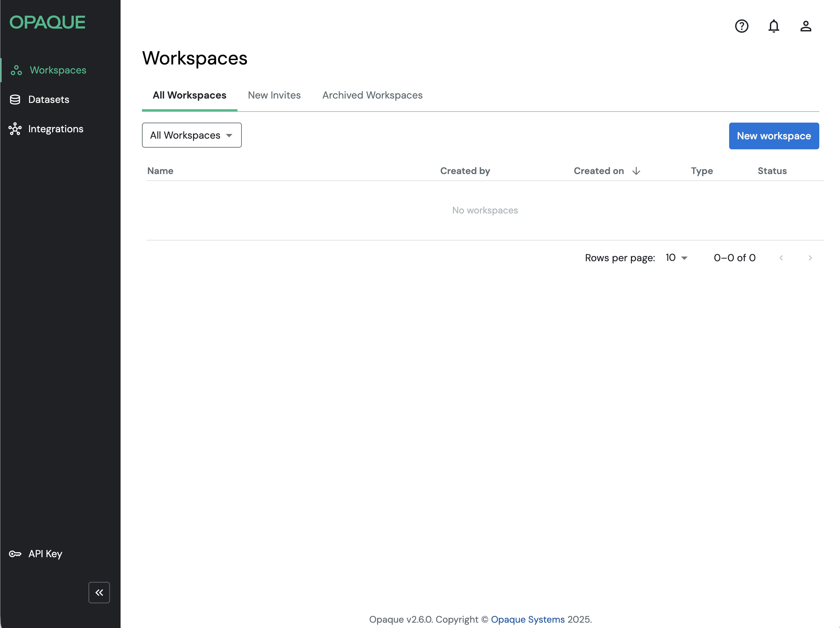The height and width of the screenshot is (628, 840).
Task: Collapse the sidebar with double-chevron button
Action: tap(99, 592)
